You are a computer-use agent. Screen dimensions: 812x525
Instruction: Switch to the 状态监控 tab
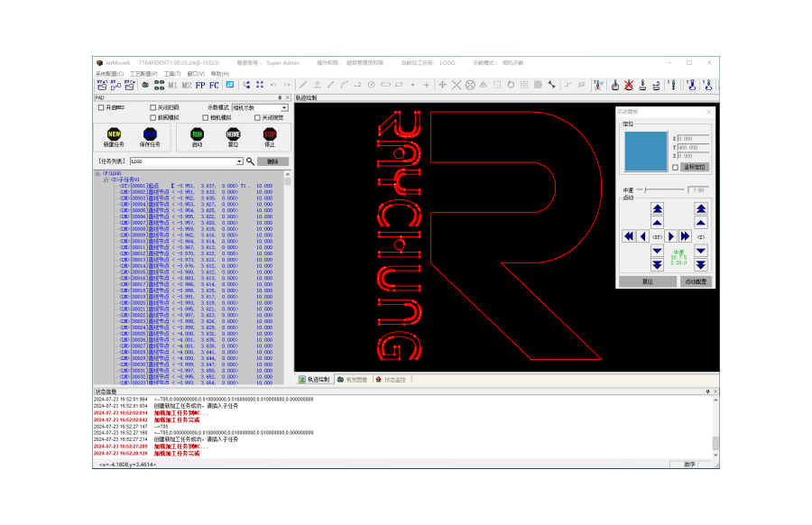(392, 380)
